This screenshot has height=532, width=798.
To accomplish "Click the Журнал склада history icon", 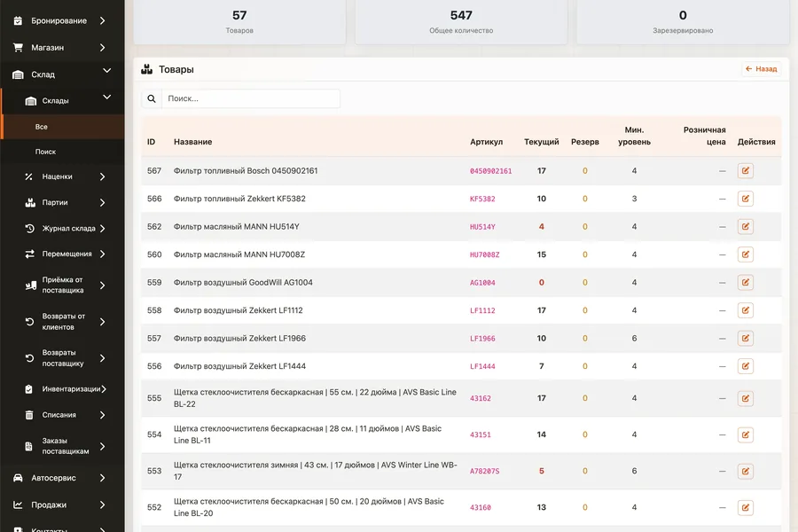I will (x=29, y=229).
